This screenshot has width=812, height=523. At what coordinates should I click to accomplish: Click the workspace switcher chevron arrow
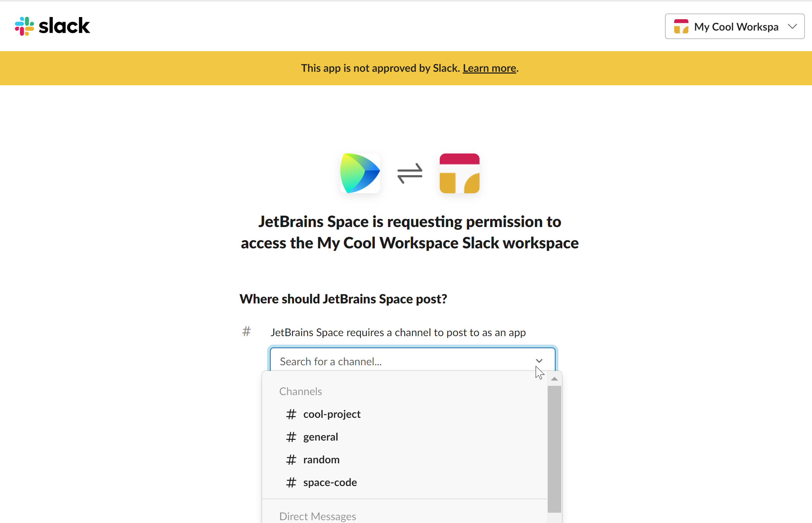click(792, 27)
